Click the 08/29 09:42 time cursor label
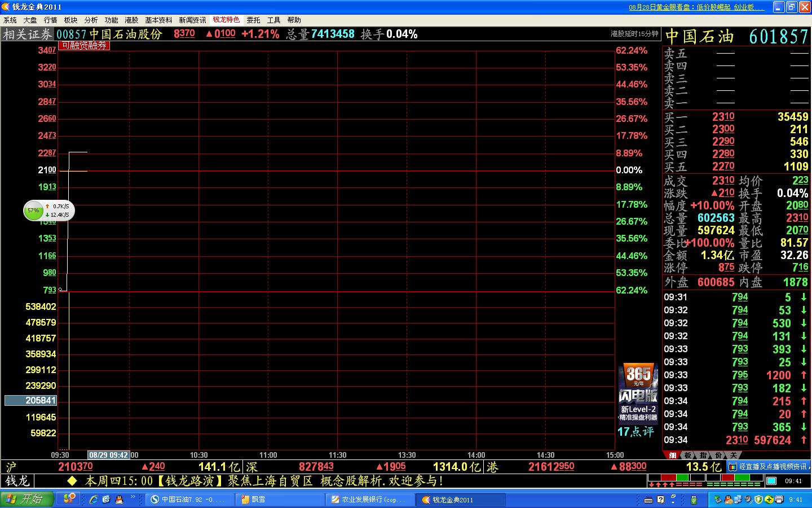Image resolution: width=812 pixels, height=508 pixels. [x=109, y=455]
